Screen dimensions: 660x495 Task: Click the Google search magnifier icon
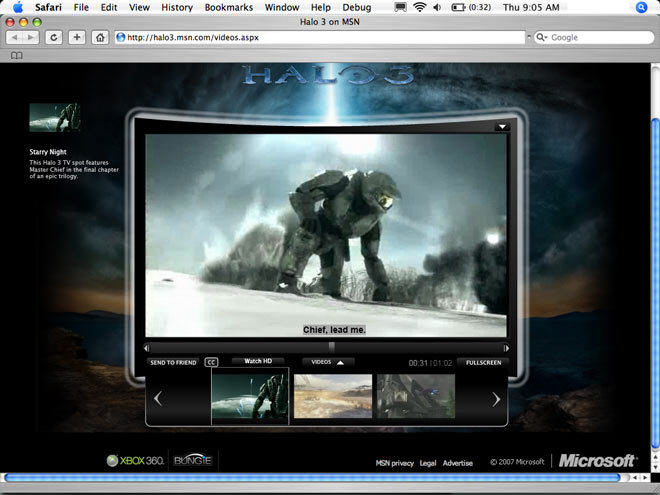540,37
